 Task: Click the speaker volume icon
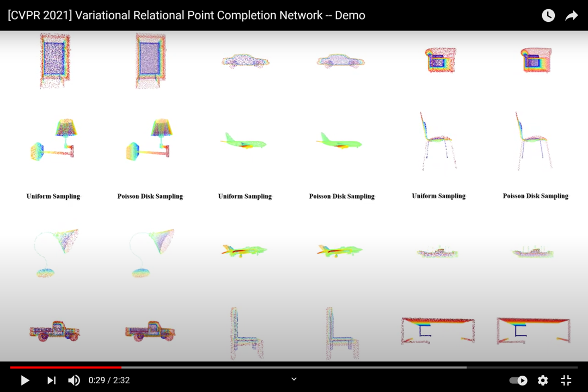73,380
